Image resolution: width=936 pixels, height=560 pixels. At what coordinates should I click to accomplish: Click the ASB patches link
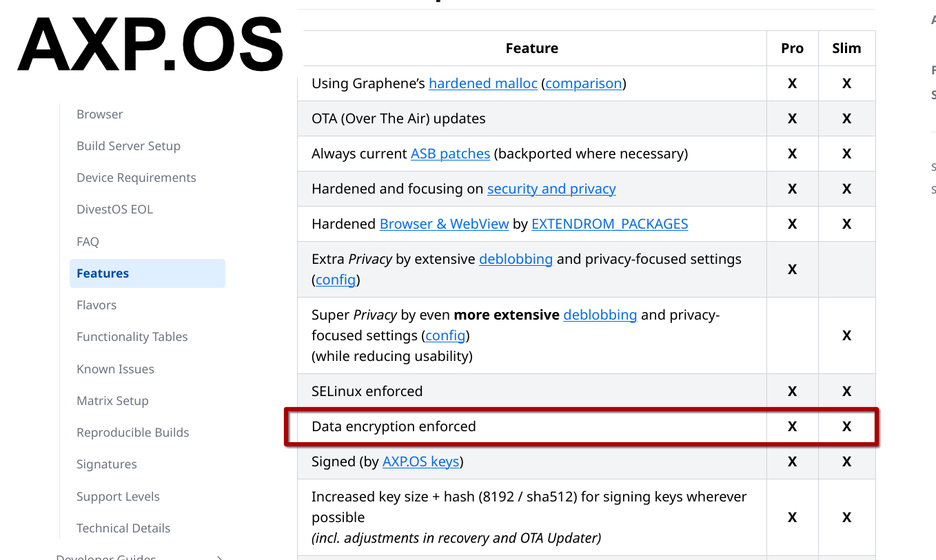(x=450, y=154)
